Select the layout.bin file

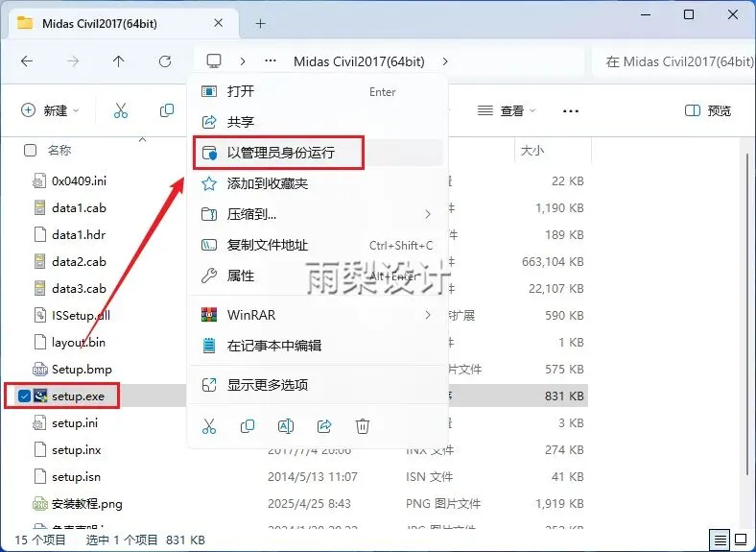(79, 343)
